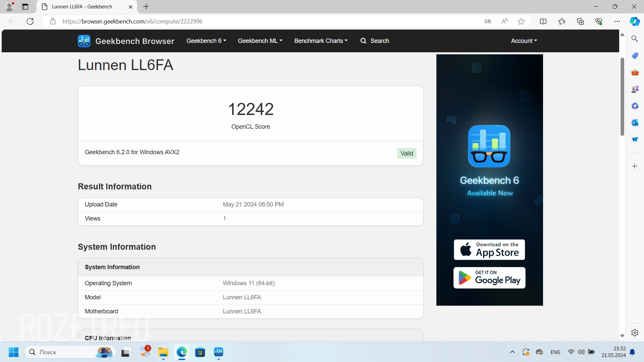Screen dimensions: 644x362
Task: Click the browser profile avatar icon
Action: point(10,6)
